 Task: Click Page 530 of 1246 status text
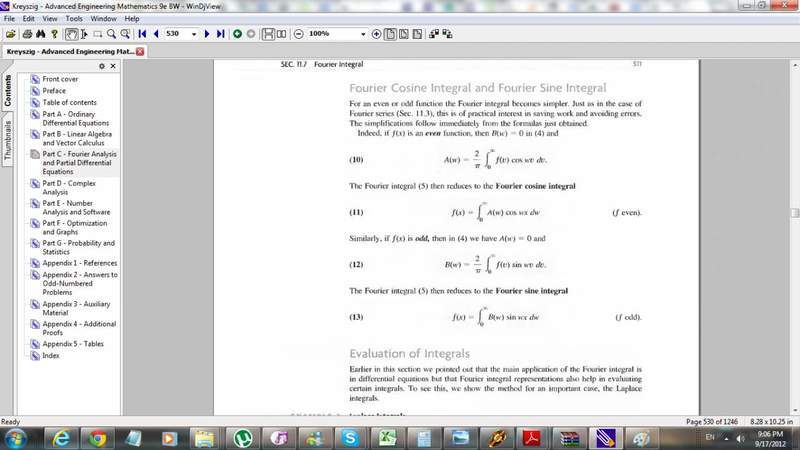click(712, 422)
